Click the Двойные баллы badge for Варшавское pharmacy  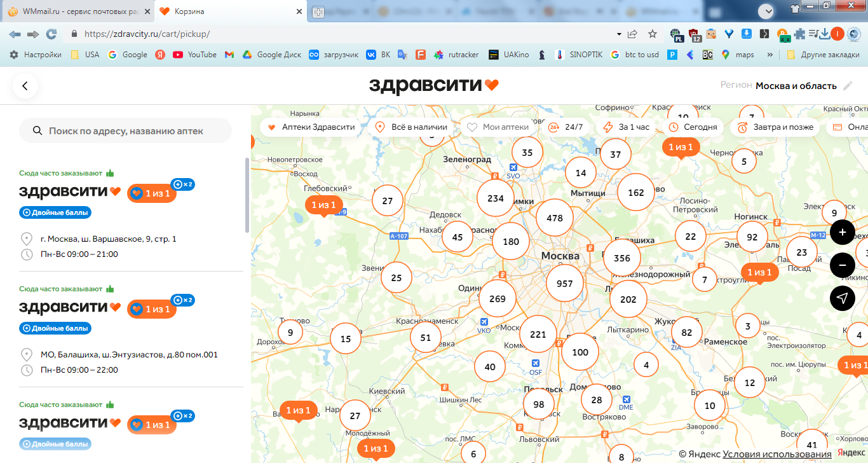(55, 212)
